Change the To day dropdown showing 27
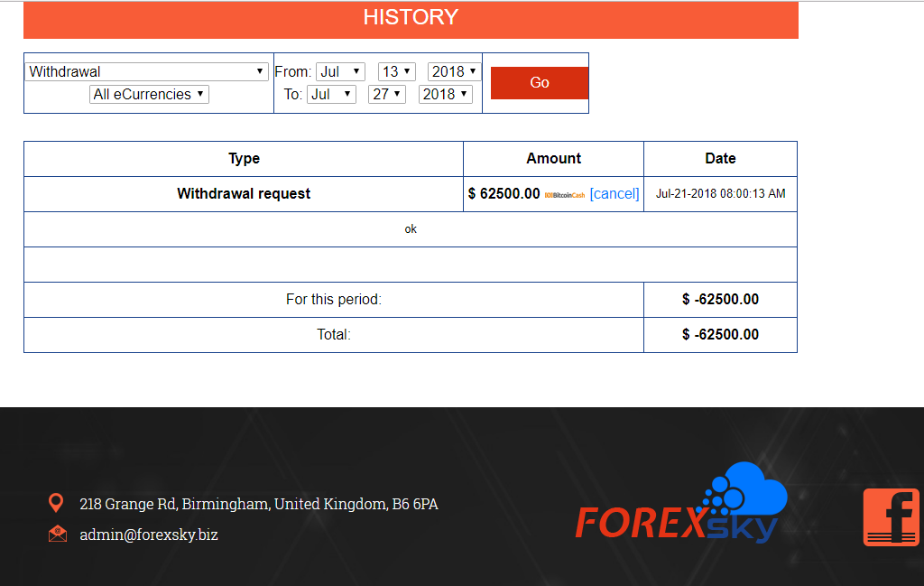 coord(386,94)
